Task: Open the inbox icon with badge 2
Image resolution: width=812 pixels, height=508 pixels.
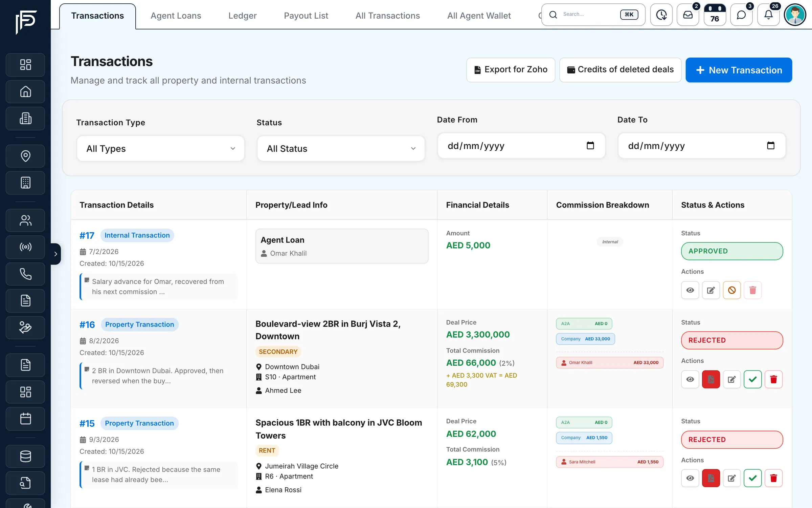Action: click(x=688, y=15)
